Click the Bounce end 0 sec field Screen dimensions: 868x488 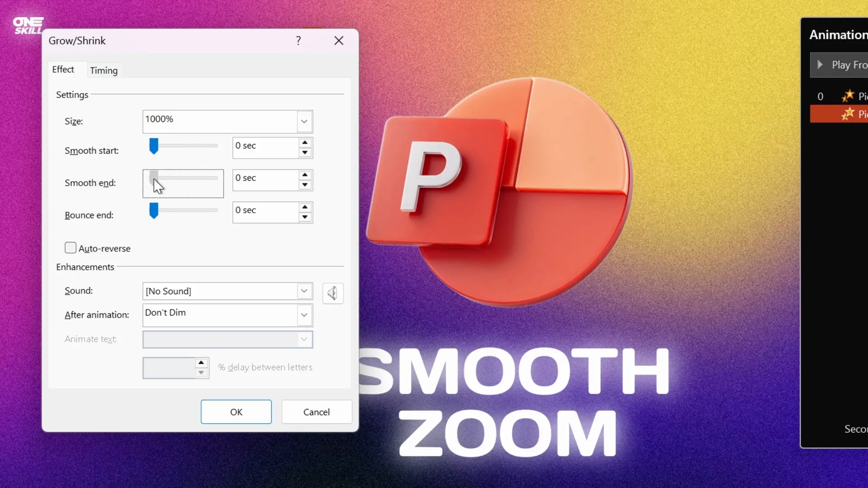266,212
